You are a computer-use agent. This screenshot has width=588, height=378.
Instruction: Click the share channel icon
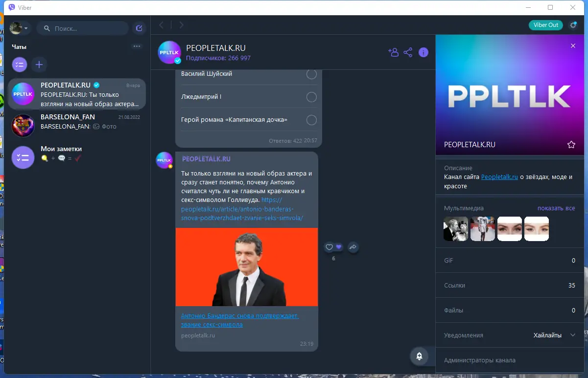coord(408,52)
